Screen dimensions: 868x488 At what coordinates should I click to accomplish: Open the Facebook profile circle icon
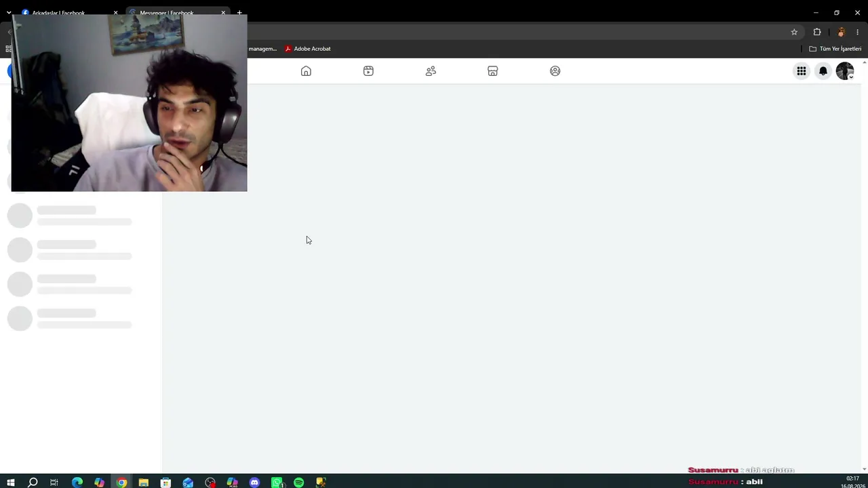555,71
